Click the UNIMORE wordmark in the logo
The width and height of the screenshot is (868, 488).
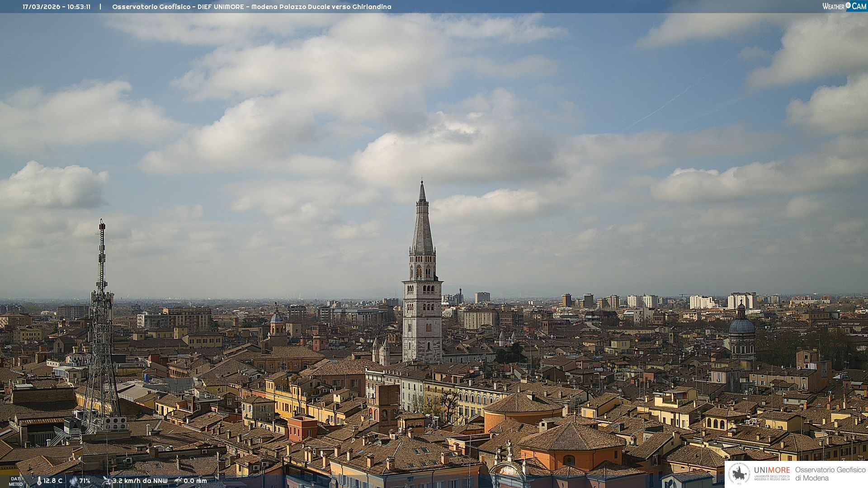coord(772,470)
